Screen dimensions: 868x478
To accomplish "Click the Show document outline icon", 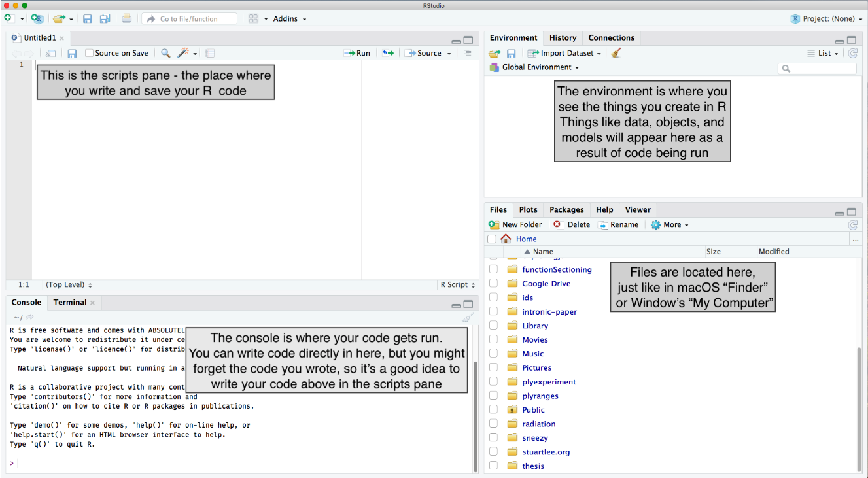I will [x=467, y=53].
